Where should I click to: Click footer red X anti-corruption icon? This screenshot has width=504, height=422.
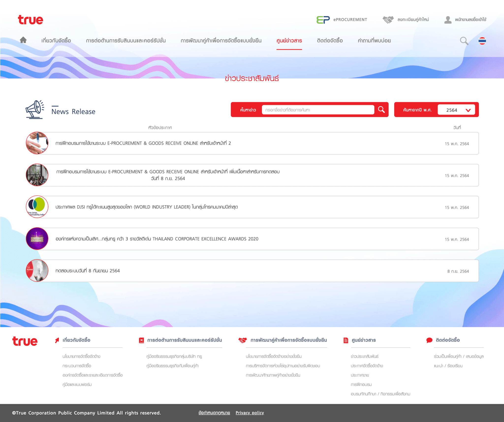(x=142, y=340)
